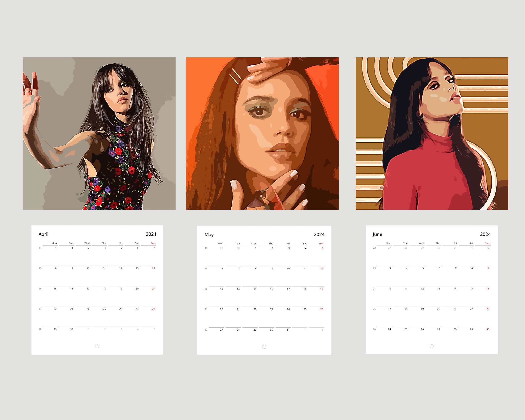Select April 14 Sunday date cell
525x420 pixels.
[x=154, y=268]
